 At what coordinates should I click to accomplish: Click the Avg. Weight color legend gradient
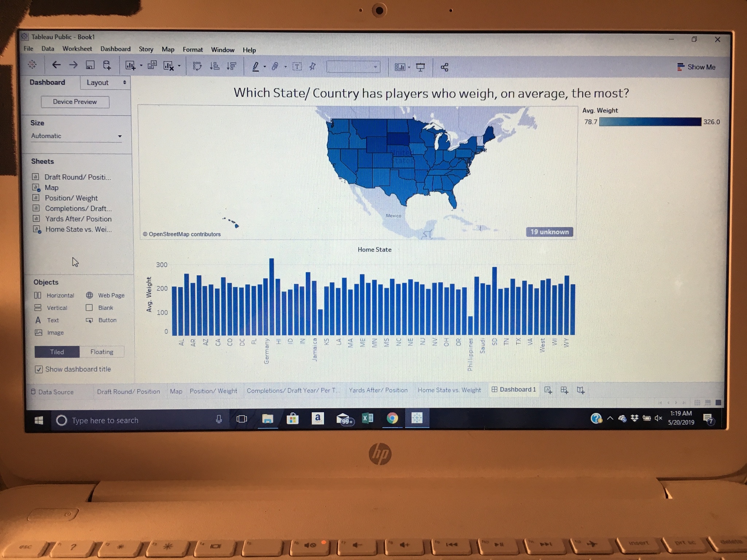click(650, 122)
